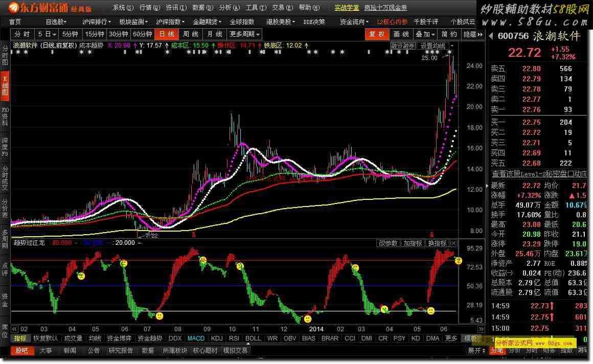
Task: Click the smiley marker just before 2014 label
Action: pyautogui.click(x=308, y=319)
